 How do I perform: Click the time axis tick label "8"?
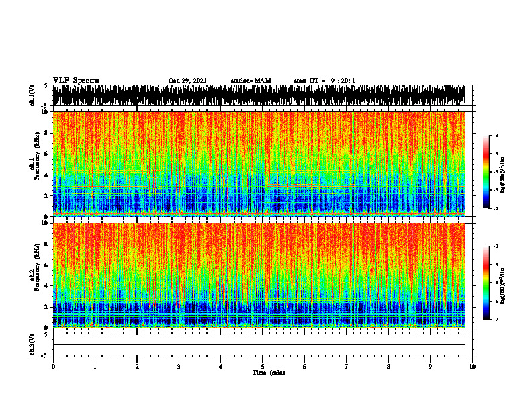(x=388, y=367)
